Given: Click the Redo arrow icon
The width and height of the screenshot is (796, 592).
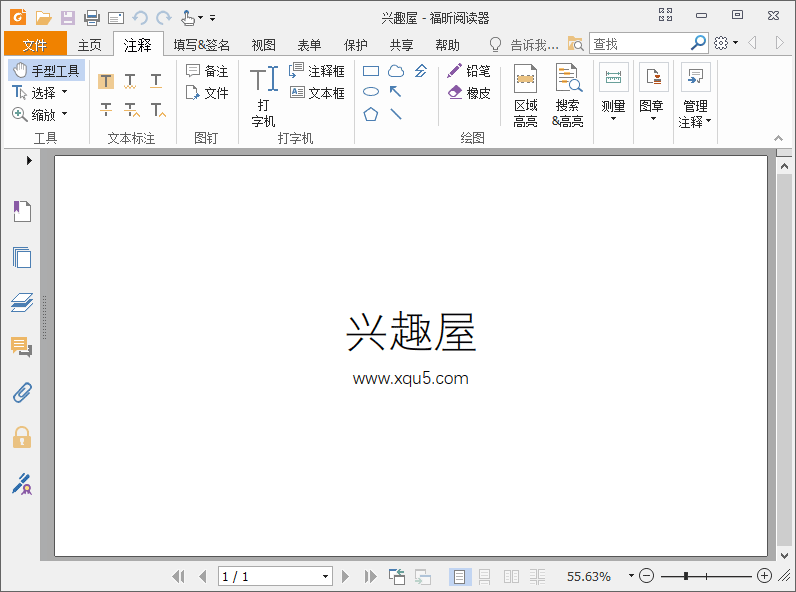Looking at the screenshot, I should click(163, 18).
